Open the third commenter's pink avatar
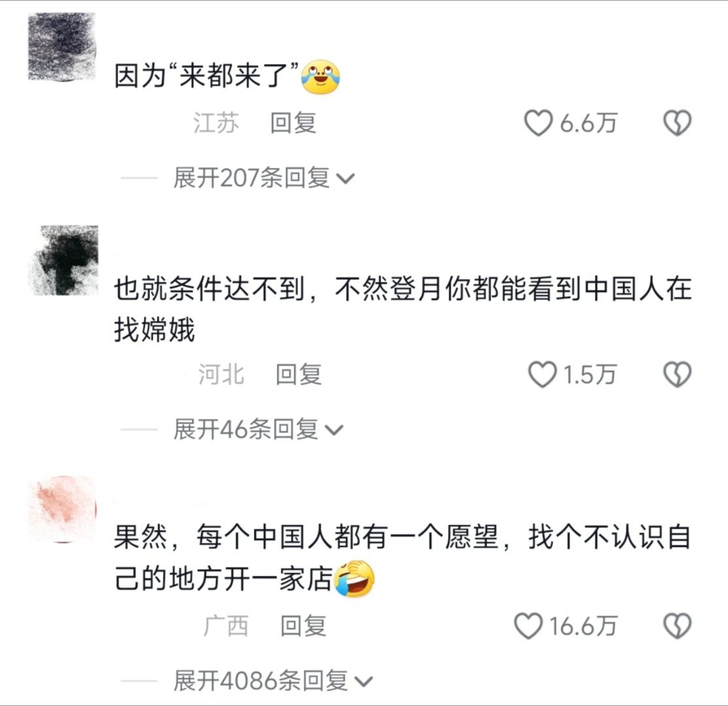Viewport: 728px width, 706px height. click(x=63, y=509)
